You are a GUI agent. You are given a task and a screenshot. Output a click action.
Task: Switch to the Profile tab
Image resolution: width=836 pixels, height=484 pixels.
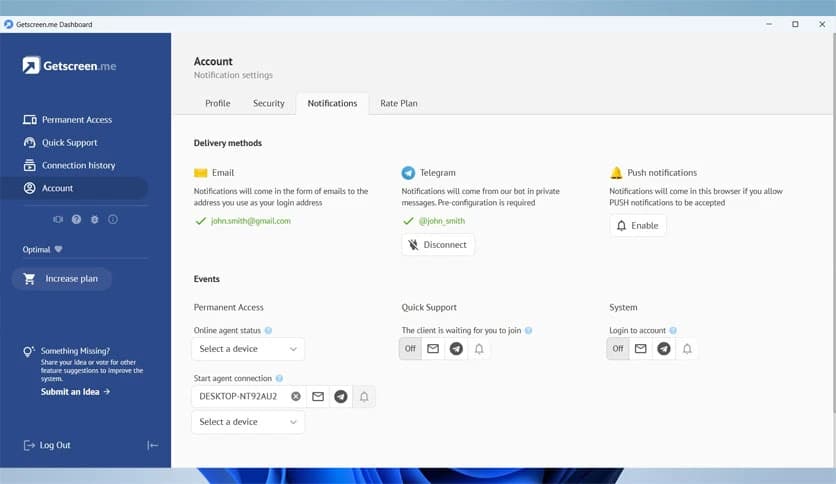pos(218,103)
